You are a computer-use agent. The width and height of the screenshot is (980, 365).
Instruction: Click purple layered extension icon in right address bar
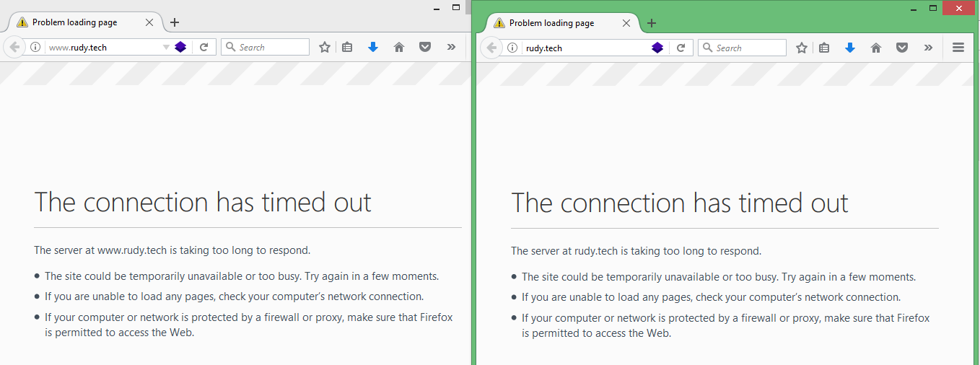tap(657, 48)
